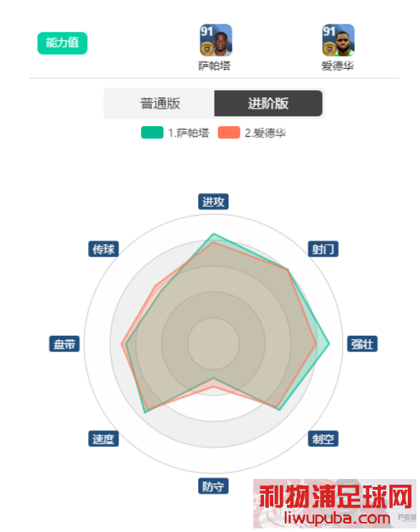
Task: Click the 传球 radar axis label
Action: pos(103,249)
